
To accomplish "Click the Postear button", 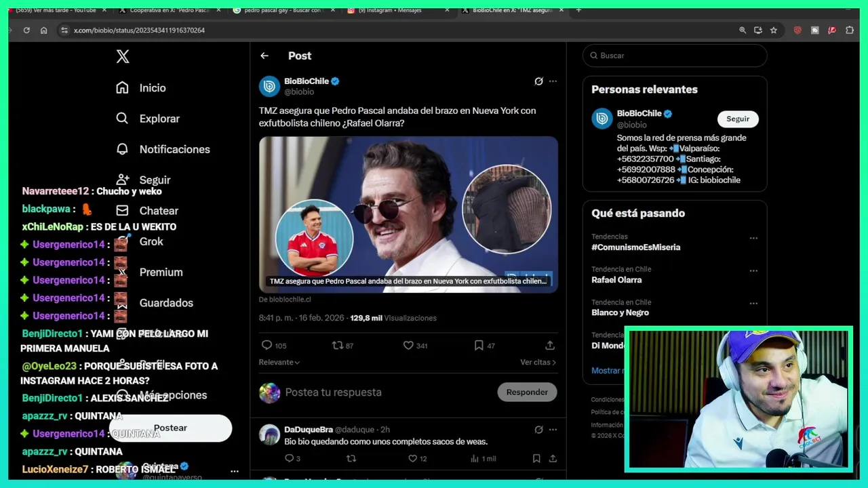I will 170,428.
